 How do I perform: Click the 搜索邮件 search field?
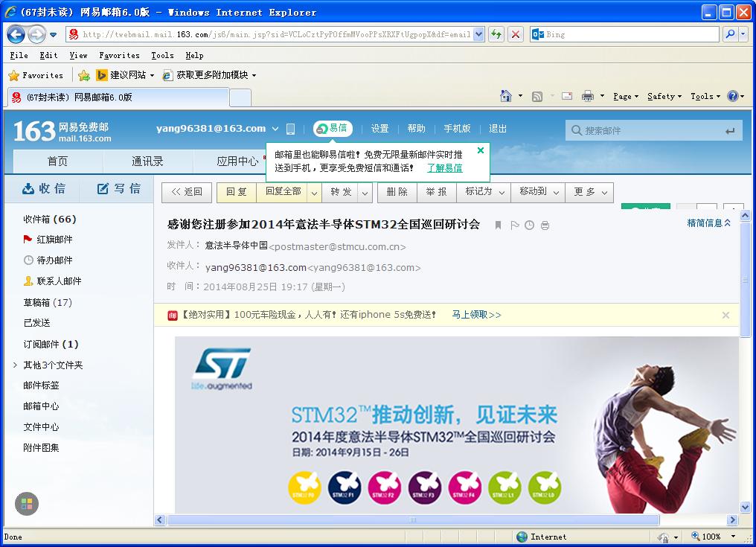[x=653, y=130]
